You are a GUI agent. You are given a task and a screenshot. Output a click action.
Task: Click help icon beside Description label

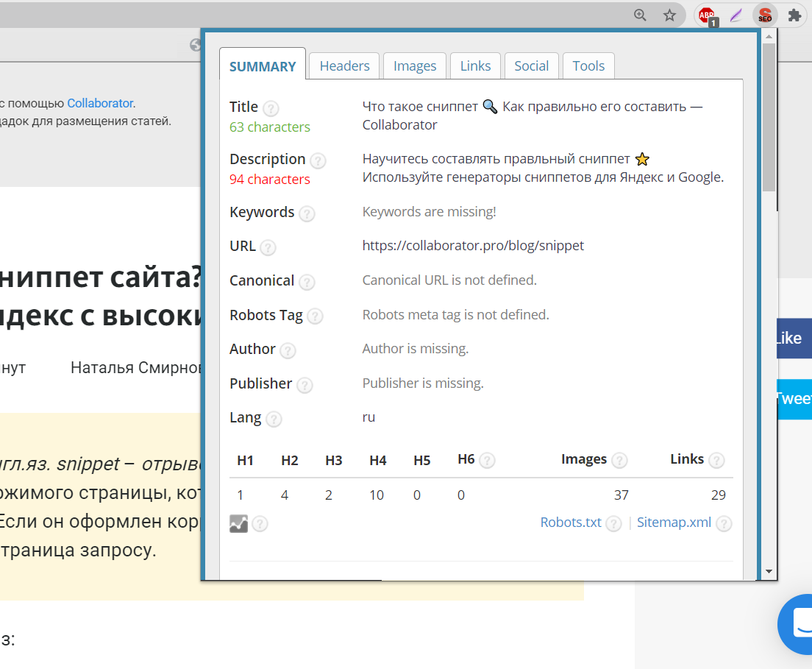click(x=318, y=160)
